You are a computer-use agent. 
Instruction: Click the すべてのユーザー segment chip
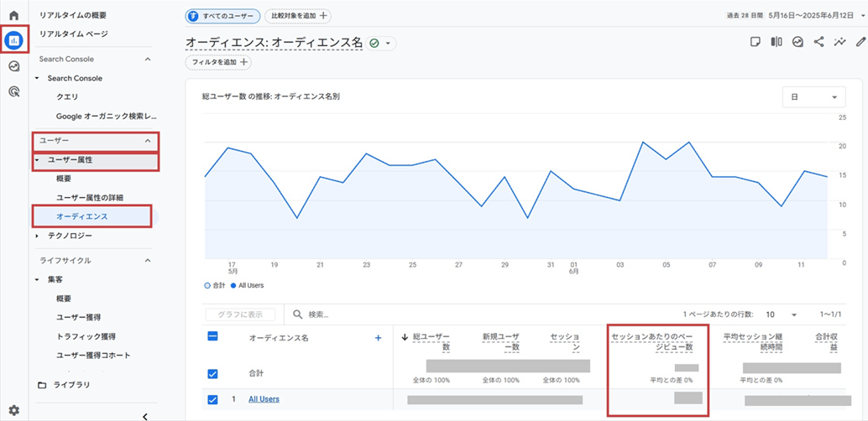click(x=222, y=16)
